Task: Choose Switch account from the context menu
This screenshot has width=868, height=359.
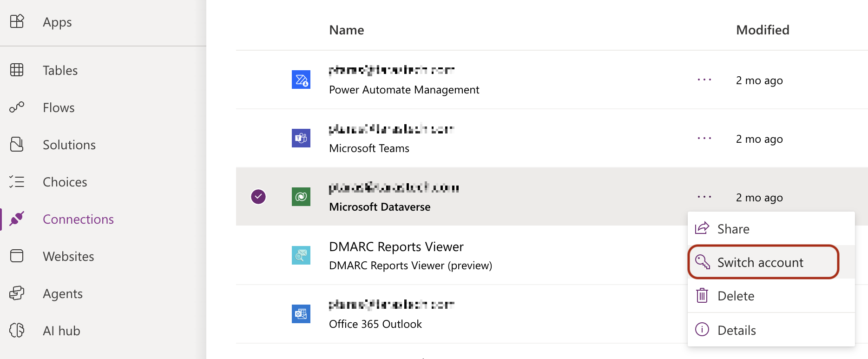Action: (x=771, y=262)
